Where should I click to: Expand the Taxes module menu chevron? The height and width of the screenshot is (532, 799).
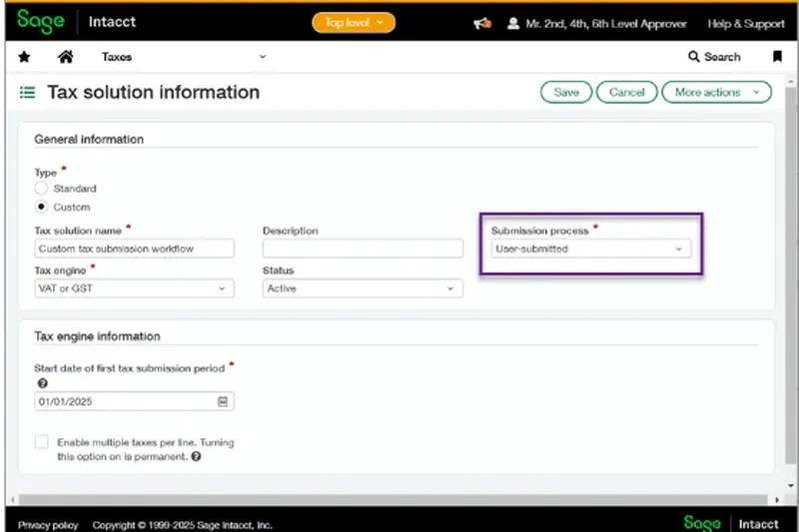click(x=263, y=57)
